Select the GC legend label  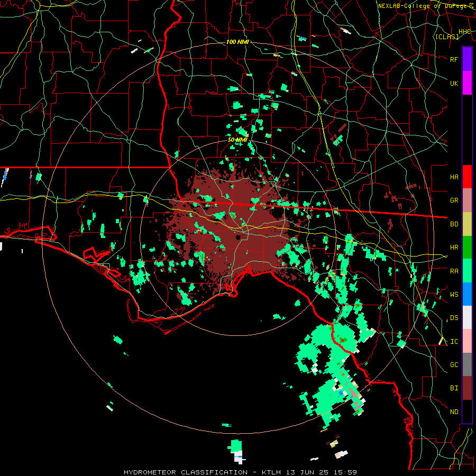point(454,365)
